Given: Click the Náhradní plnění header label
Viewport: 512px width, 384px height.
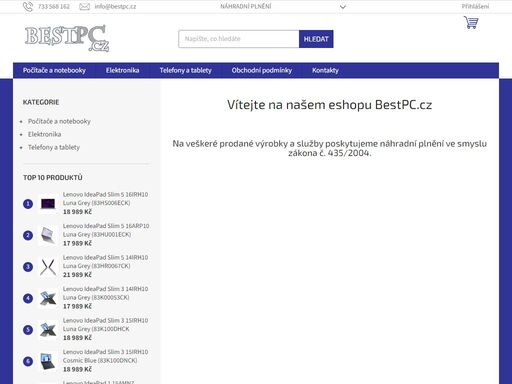Looking at the screenshot, I should click(246, 6).
